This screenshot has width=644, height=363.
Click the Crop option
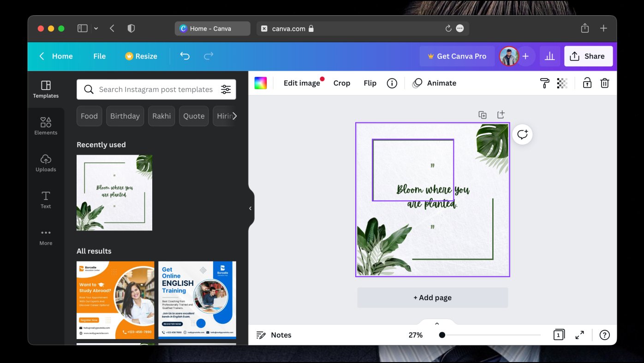(x=342, y=83)
